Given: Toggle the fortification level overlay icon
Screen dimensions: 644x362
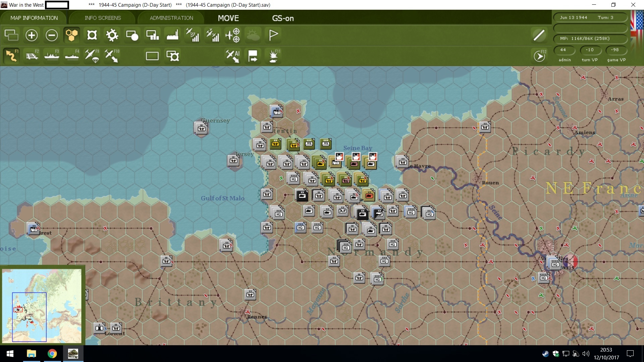Looking at the screenshot, I should (92, 35).
